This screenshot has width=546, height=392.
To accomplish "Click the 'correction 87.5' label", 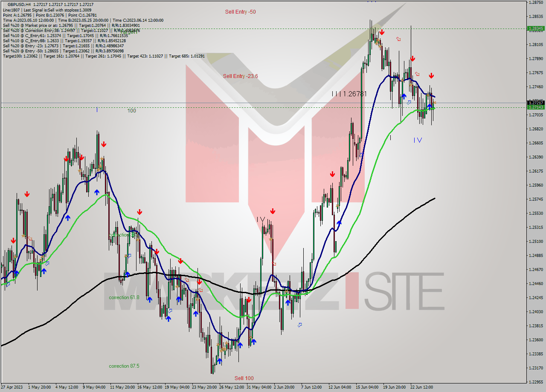I will click(124, 366).
